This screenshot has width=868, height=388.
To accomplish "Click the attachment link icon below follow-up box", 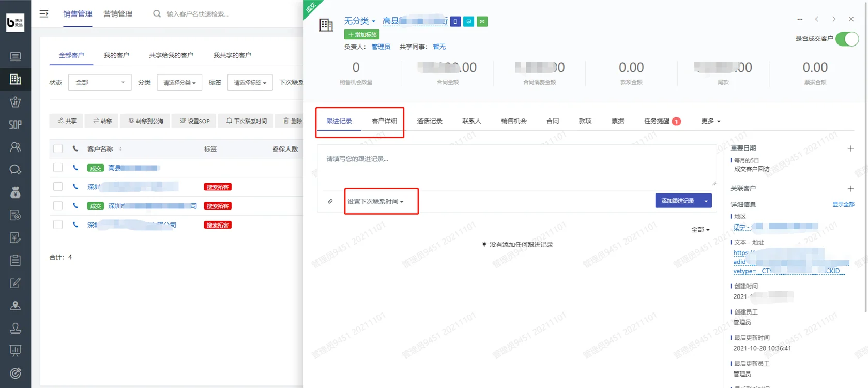I will pyautogui.click(x=330, y=201).
